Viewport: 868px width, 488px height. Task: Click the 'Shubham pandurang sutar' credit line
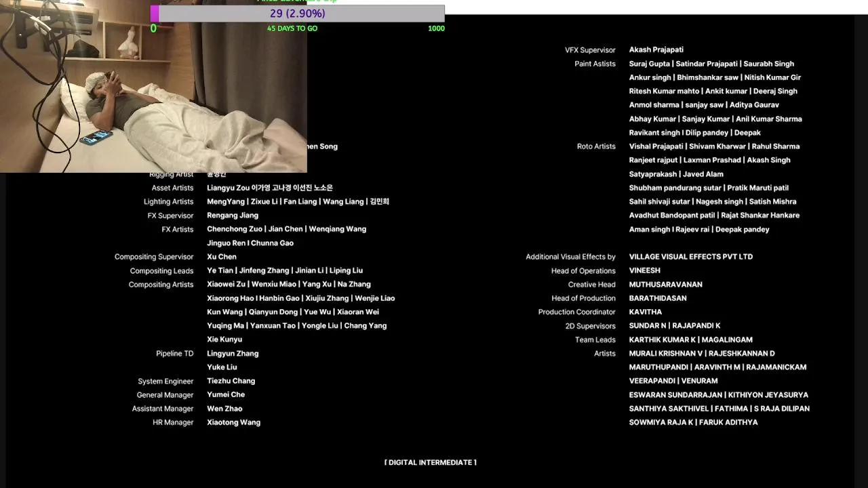click(709, 188)
